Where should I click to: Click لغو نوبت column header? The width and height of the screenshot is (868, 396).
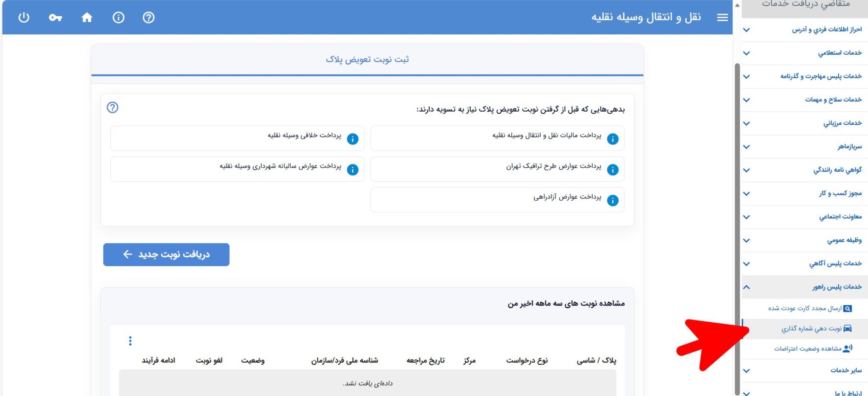tap(209, 360)
